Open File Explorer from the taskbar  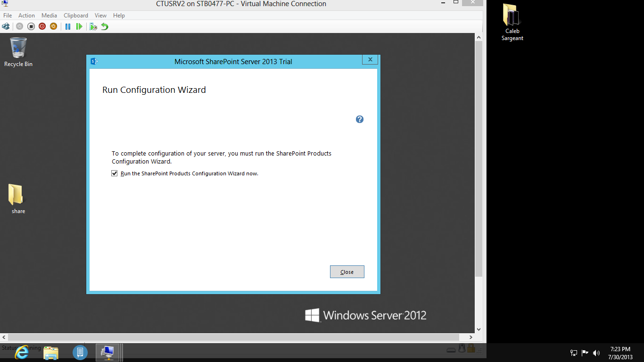pos(51,352)
